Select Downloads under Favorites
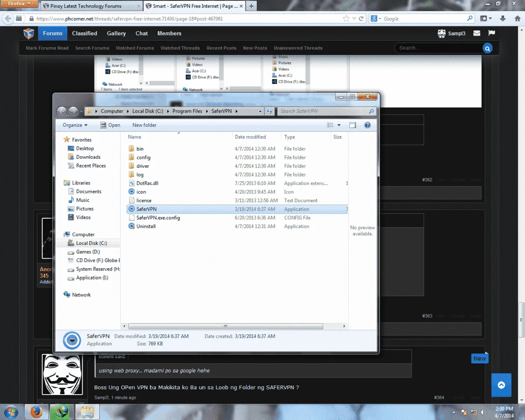 pos(88,157)
